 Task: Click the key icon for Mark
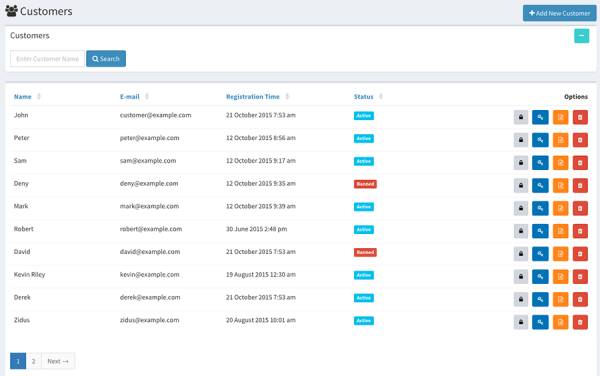540,208
